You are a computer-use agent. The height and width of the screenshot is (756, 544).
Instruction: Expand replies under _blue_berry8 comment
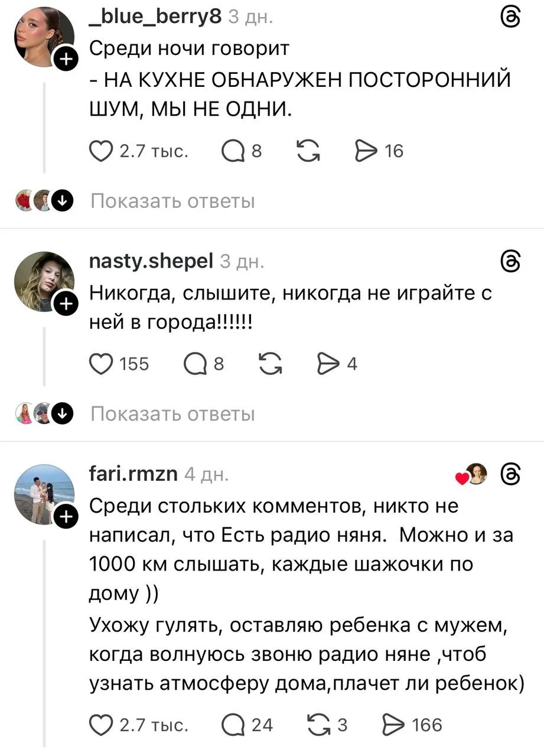[x=172, y=201]
